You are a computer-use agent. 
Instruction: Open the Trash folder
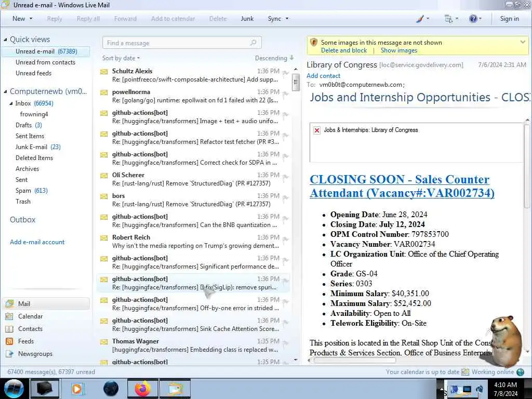tap(23, 201)
